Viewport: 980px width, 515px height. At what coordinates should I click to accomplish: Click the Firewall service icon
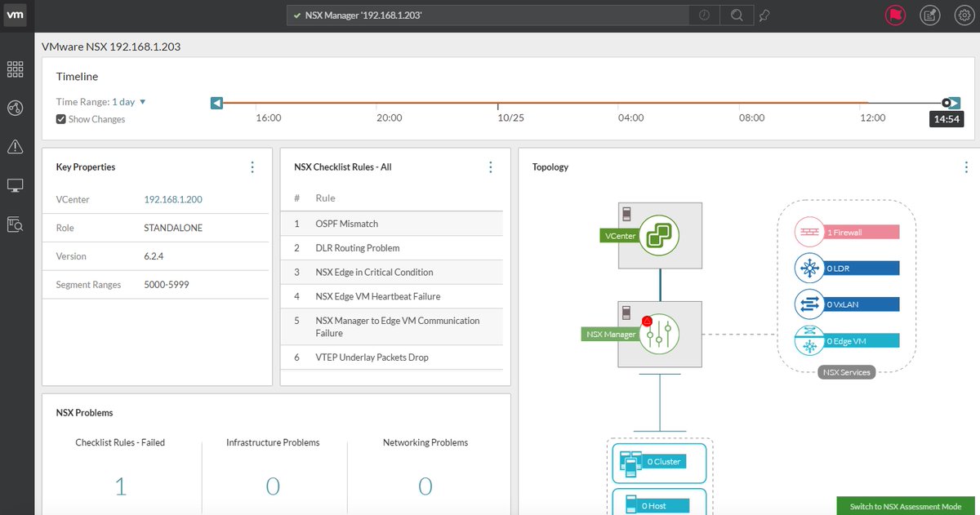click(x=810, y=233)
